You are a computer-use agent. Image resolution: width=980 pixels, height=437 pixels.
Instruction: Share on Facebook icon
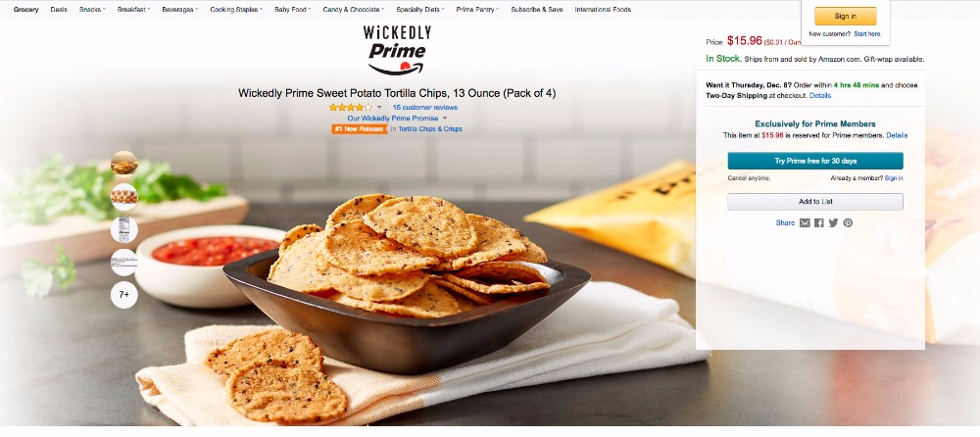(x=818, y=223)
